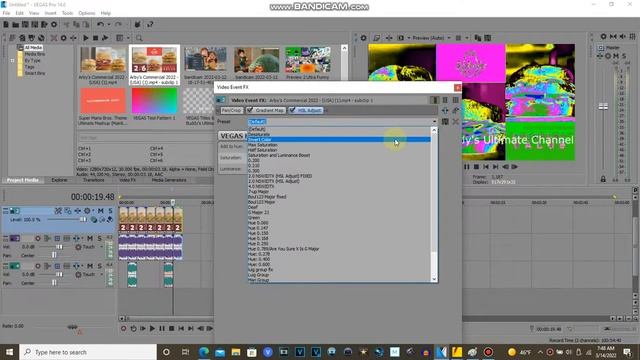This screenshot has width=640, height=360.
Task: Stop the video preview window
Action: 476,167
